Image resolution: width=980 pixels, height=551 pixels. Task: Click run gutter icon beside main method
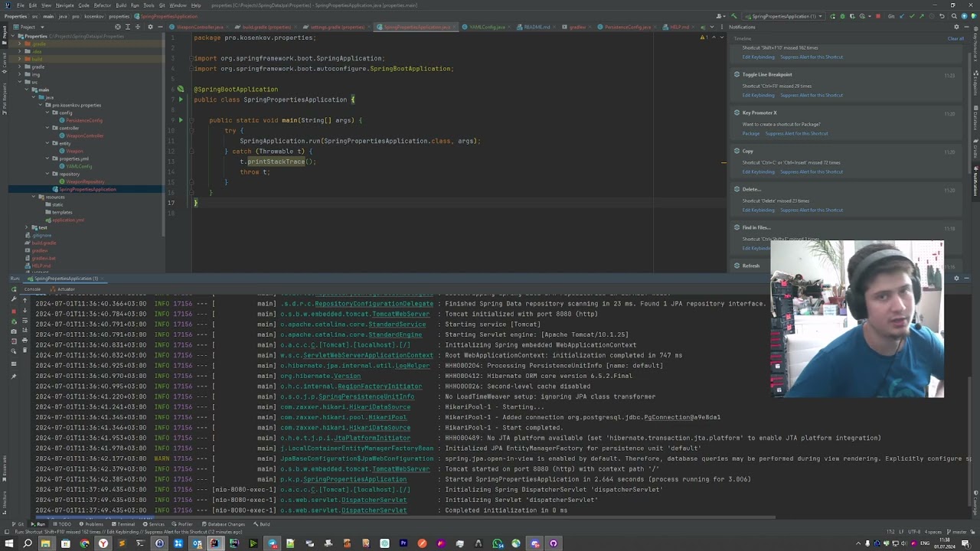181,120
